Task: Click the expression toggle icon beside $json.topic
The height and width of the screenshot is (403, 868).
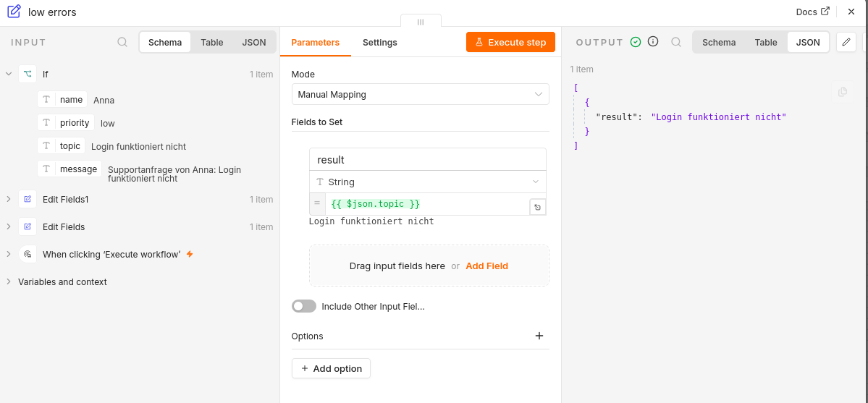Action: (x=538, y=208)
